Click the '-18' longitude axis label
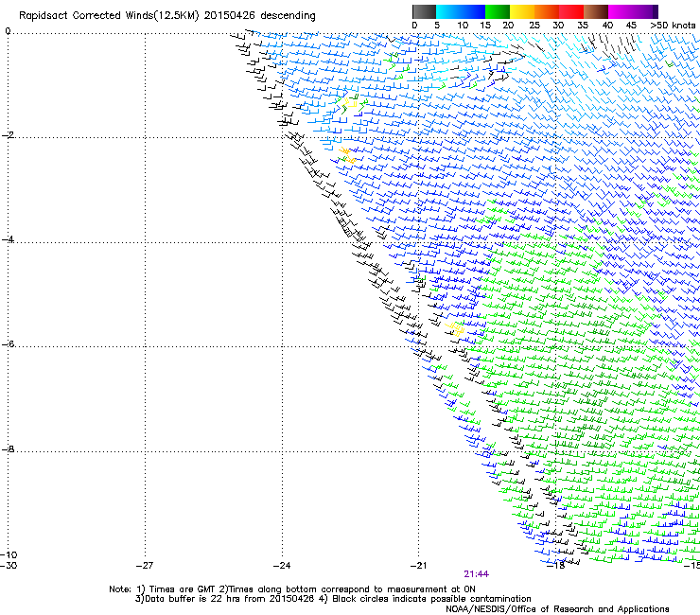 555,566
